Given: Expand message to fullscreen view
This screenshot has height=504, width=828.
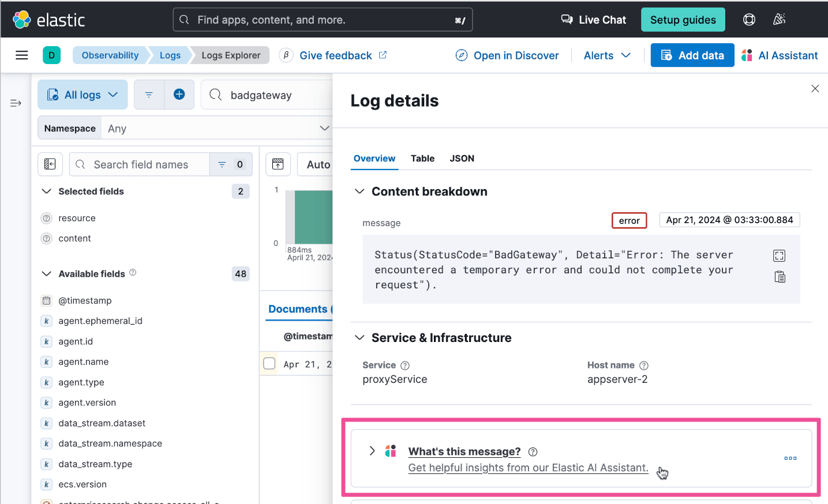Looking at the screenshot, I should pos(779,256).
